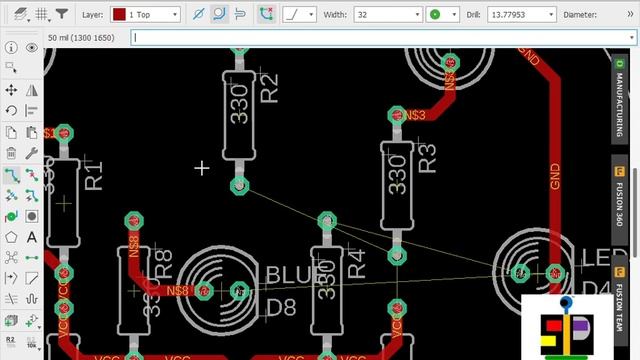640x360 pixels.
Task: Select the Info tool
Action: [x=11, y=48]
